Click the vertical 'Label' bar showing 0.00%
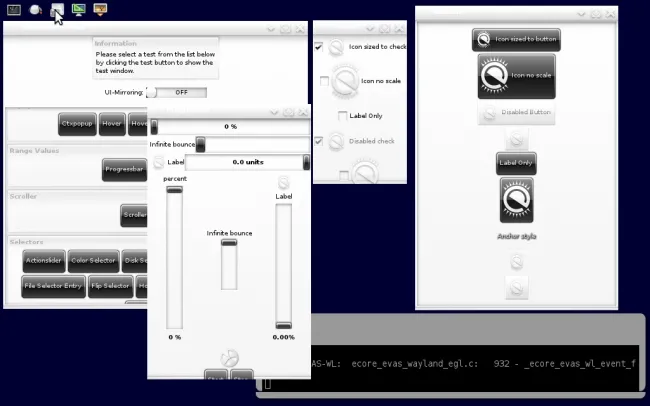Viewport: 650px width, 406px height. [x=284, y=266]
